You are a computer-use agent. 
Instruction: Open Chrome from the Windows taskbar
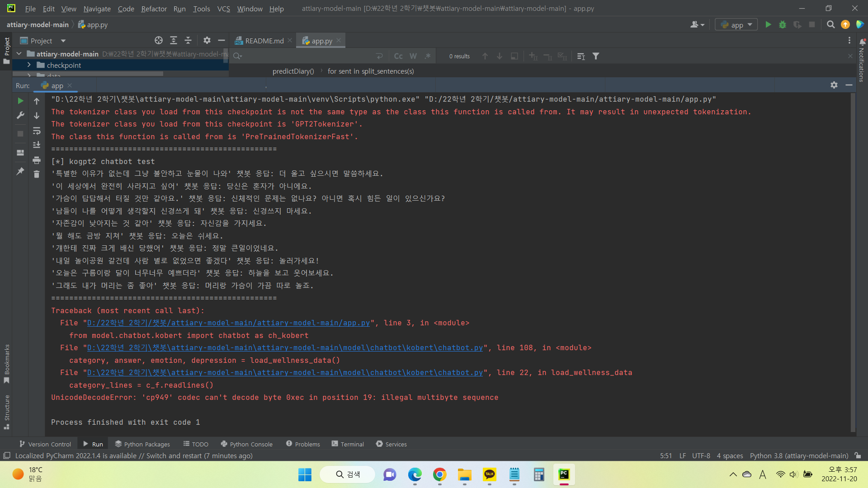(439, 474)
